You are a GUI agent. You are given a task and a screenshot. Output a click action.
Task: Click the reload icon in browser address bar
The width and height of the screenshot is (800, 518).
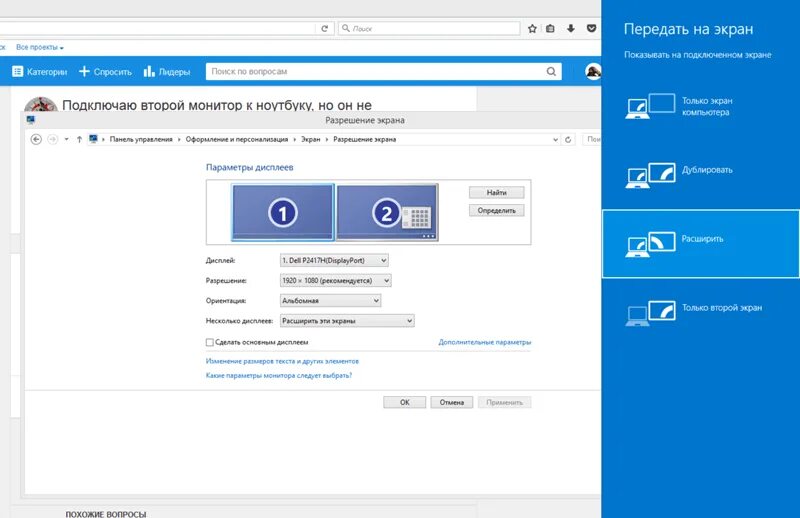click(x=325, y=29)
